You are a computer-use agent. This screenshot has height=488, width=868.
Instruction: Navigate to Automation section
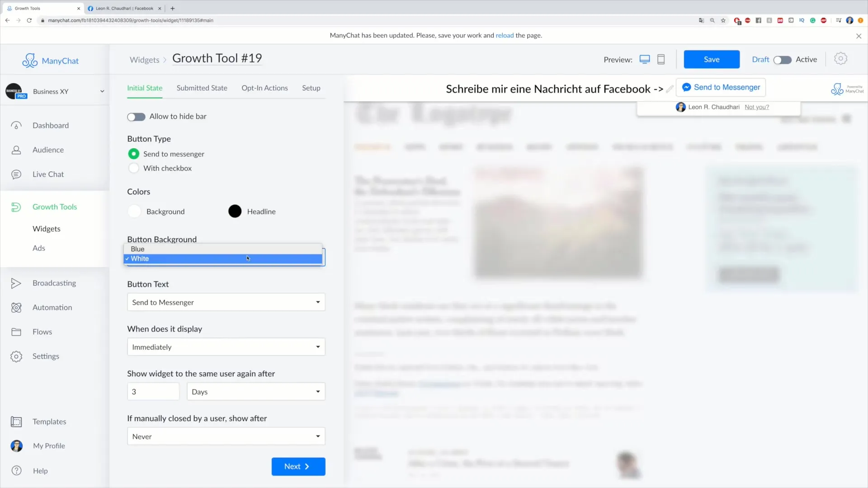point(52,306)
